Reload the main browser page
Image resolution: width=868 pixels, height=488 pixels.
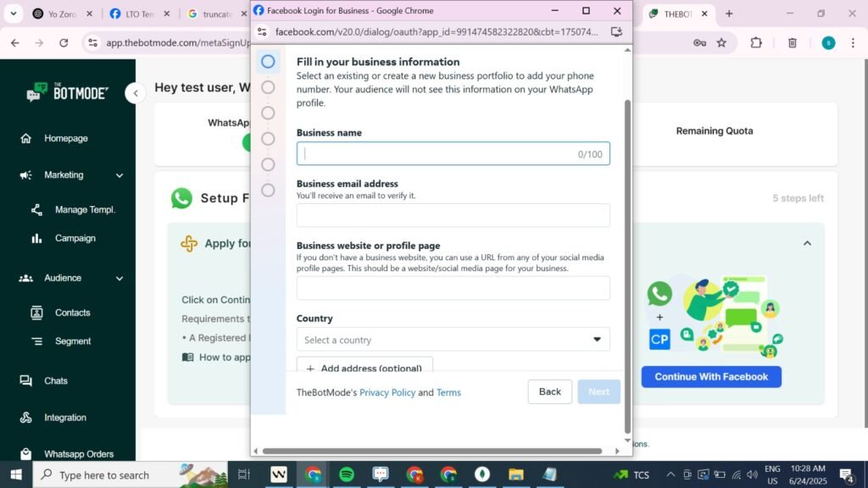click(64, 42)
